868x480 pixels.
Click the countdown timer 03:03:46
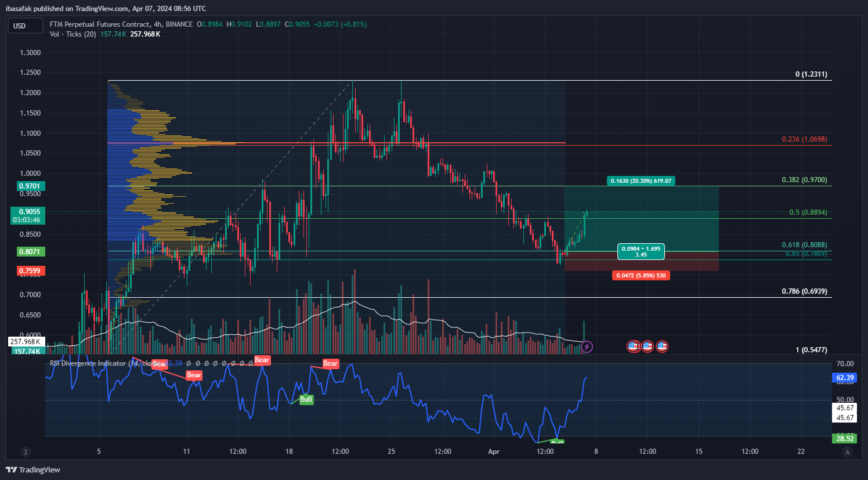click(27, 220)
